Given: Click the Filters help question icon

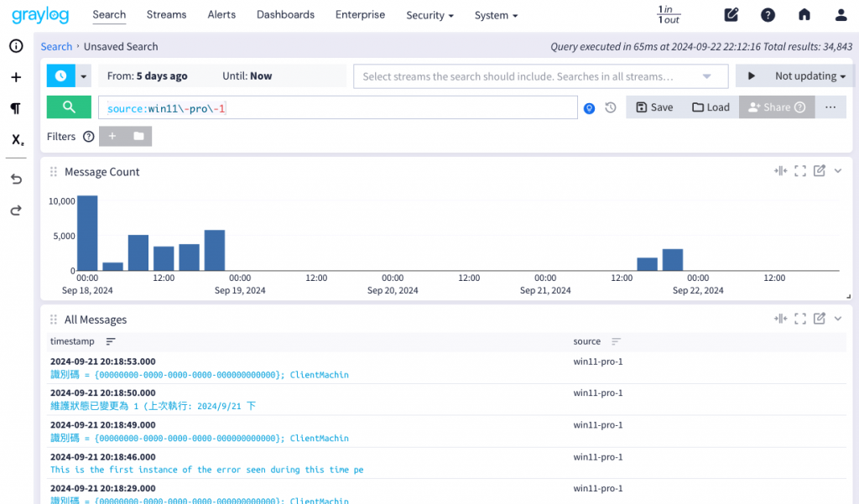Looking at the screenshot, I should pos(89,137).
